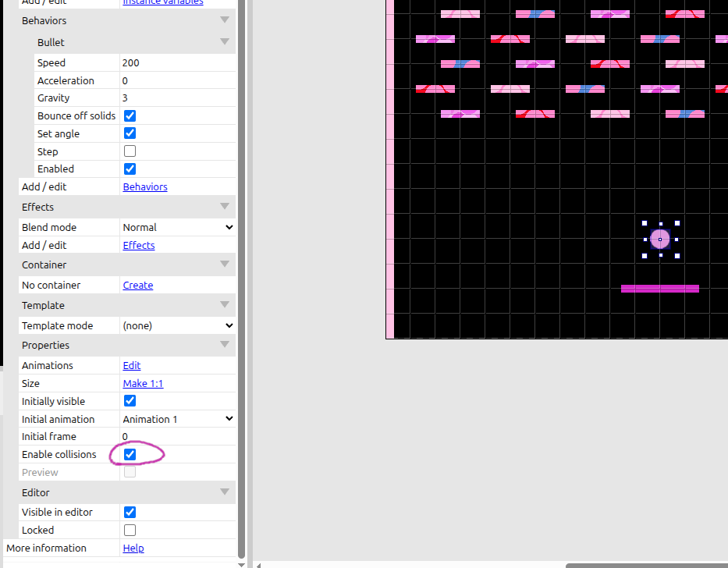This screenshot has width=728, height=568.
Task: Edit the Gravity value 3
Action: (x=177, y=98)
